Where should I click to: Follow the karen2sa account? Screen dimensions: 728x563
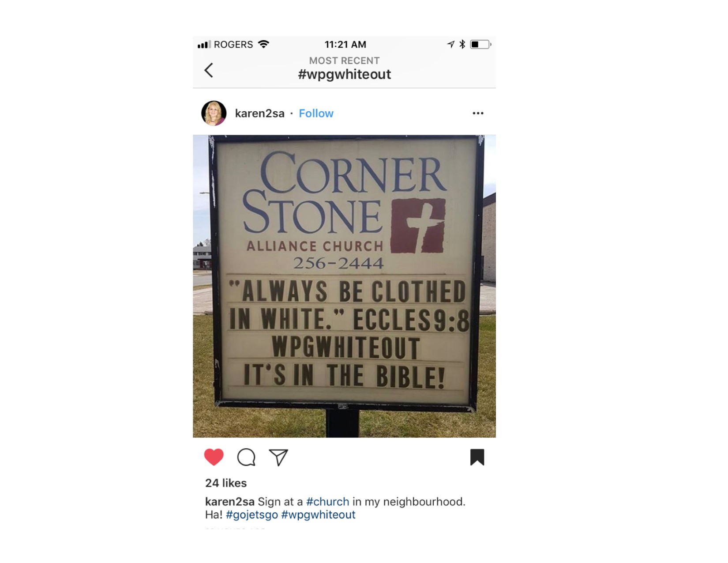(316, 113)
